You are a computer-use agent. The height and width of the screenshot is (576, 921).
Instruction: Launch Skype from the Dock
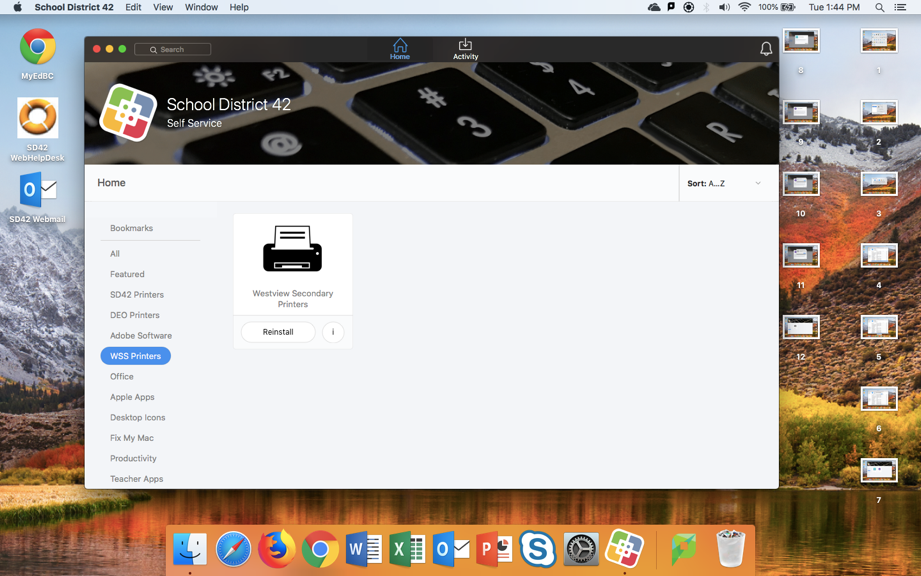point(537,549)
